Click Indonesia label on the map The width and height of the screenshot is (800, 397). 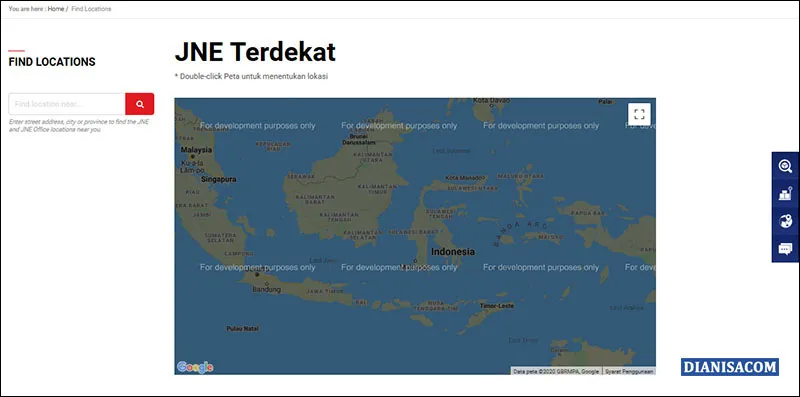453,252
